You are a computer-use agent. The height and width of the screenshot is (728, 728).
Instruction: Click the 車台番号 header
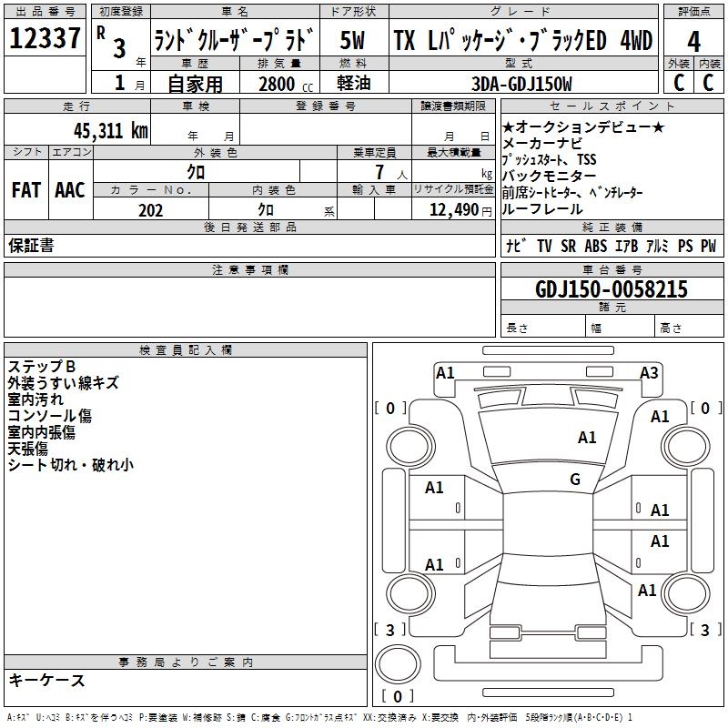[x=612, y=269]
